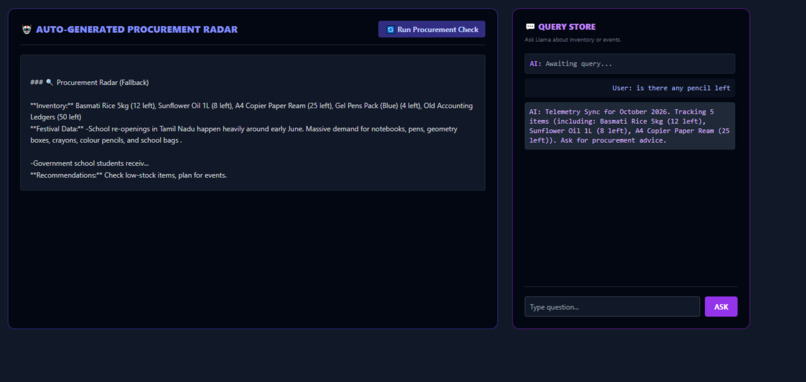Click the shield icon beside Auto-Generated Procurement Radar

click(x=27, y=30)
